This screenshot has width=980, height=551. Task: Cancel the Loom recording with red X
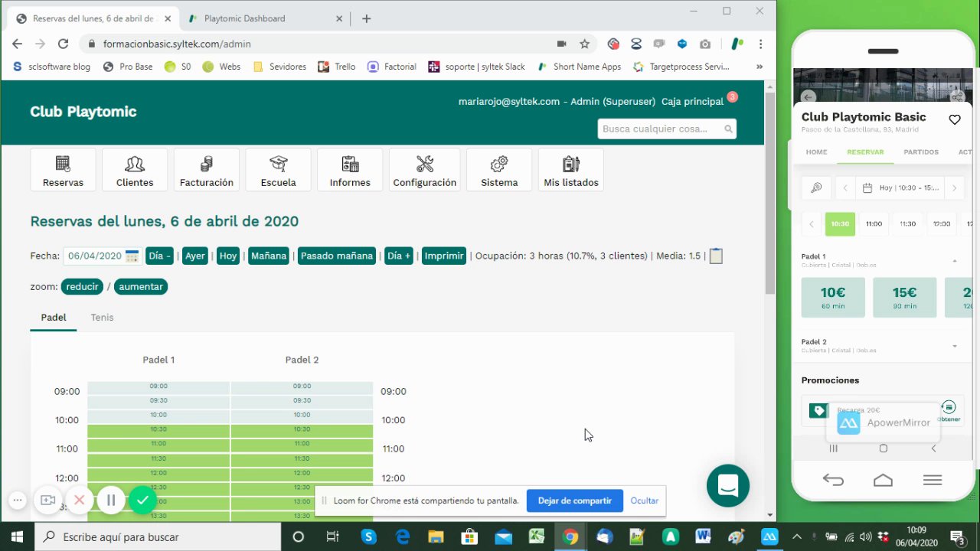tap(79, 500)
